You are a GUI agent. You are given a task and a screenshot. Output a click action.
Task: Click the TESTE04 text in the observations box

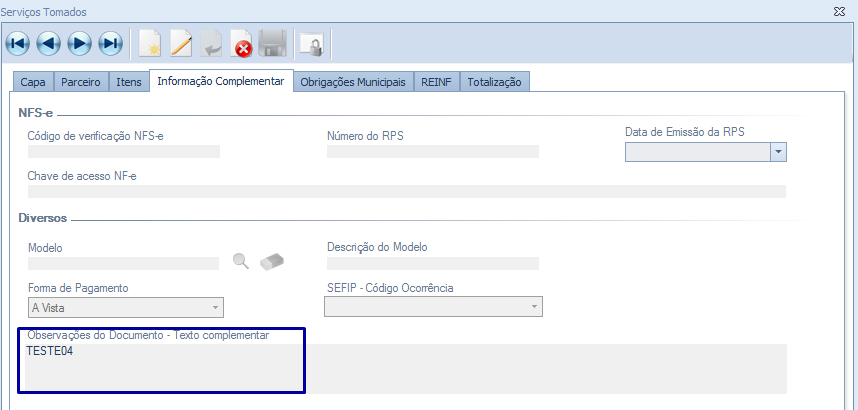[50, 351]
